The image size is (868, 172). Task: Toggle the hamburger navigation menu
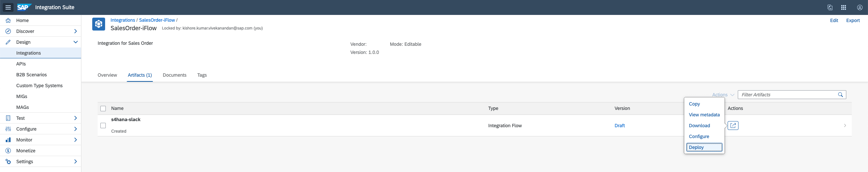pyautogui.click(x=8, y=7)
